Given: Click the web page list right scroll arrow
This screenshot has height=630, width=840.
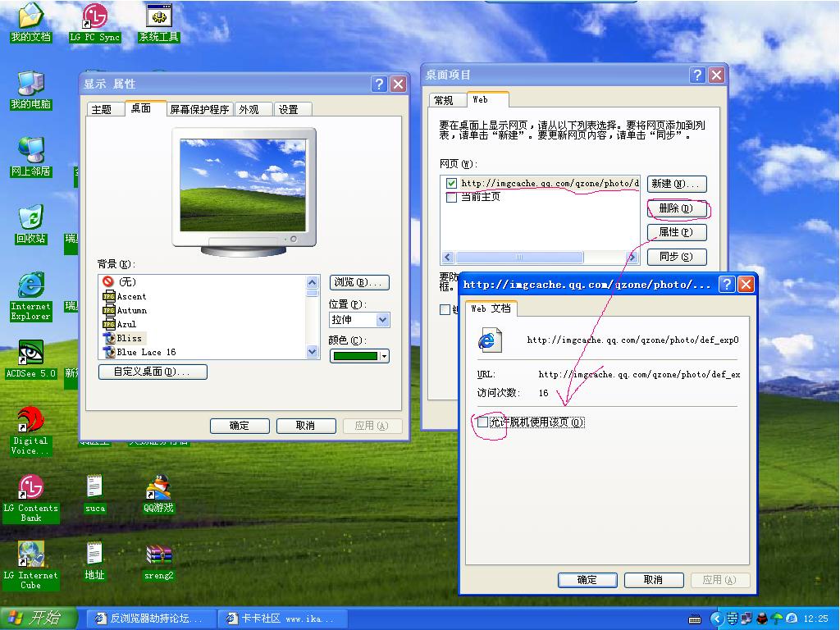Looking at the screenshot, I should point(632,257).
